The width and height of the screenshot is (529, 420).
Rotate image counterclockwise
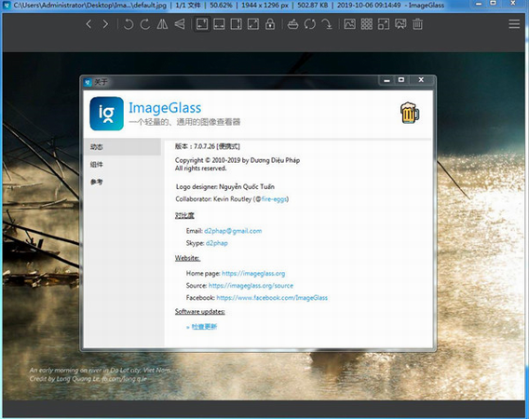point(129,24)
